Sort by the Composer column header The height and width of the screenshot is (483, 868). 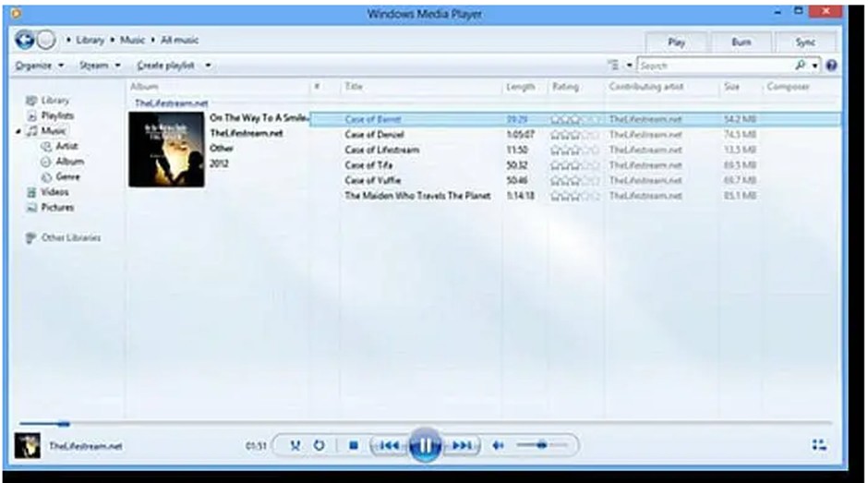(x=789, y=87)
